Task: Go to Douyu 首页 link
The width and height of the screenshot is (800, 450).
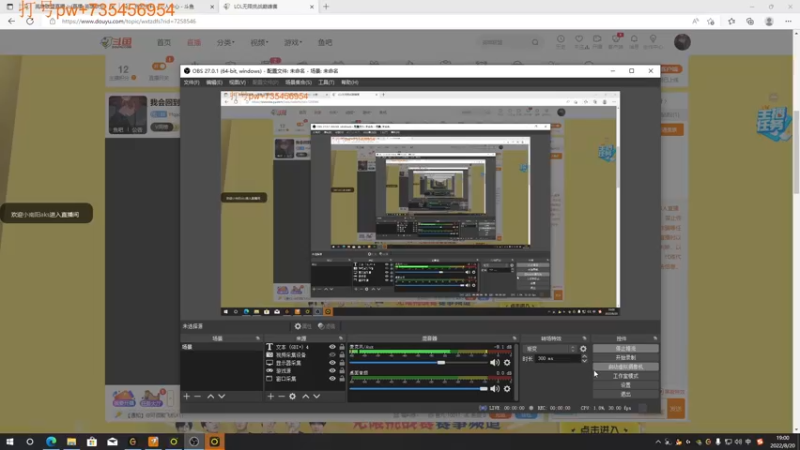Action: (164, 42)
